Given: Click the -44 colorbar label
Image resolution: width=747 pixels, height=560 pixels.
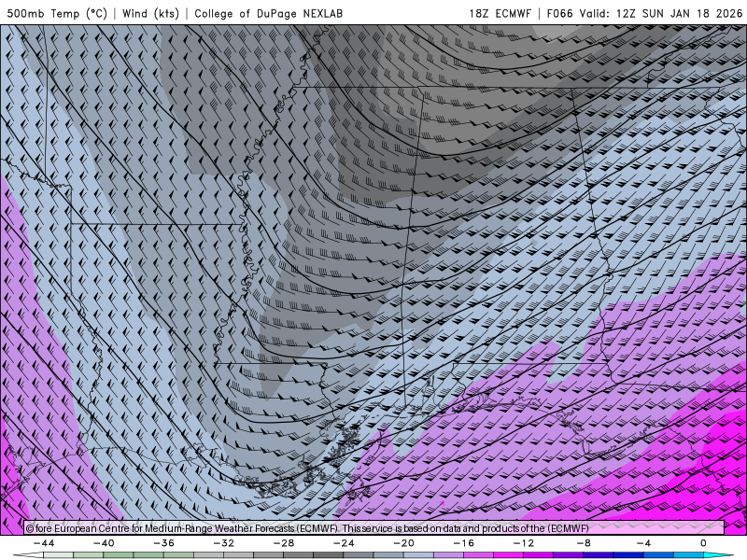Looking at the screenshot, I should tap(44, 543).
